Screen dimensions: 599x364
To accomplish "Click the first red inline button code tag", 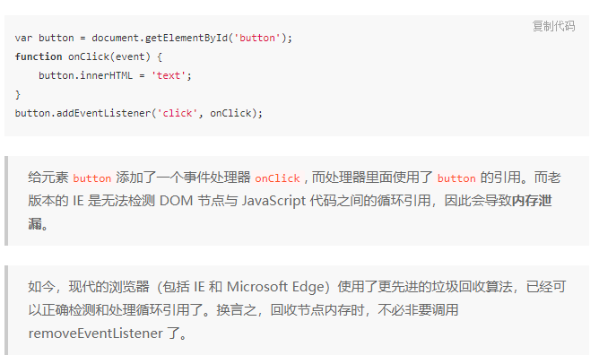I will click(x=92, y=178).
